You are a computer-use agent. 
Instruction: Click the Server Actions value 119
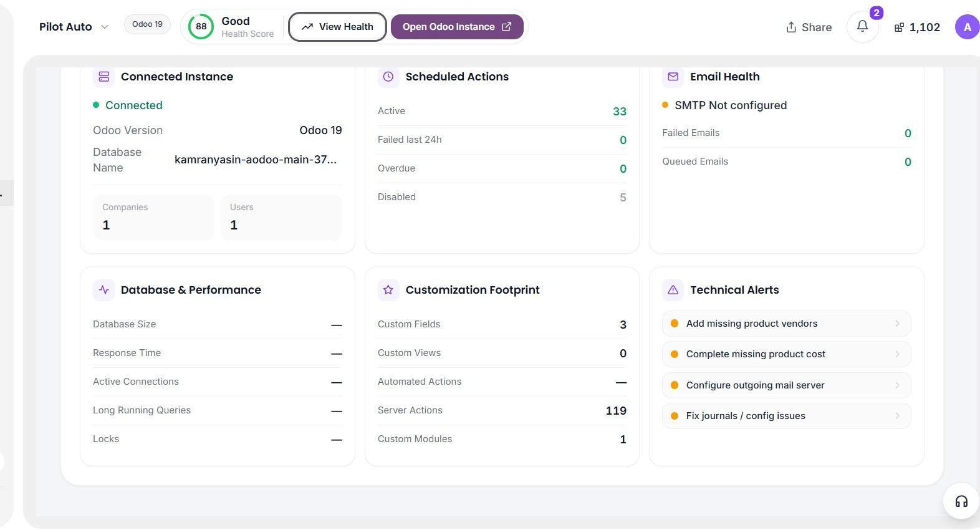coord(616,411)
